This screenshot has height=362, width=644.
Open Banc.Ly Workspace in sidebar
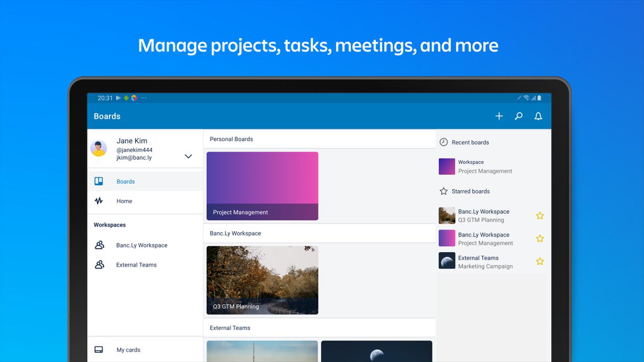pos(145,245)
